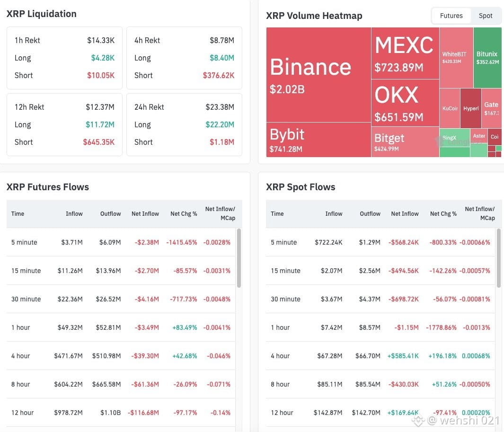Click spot 5 minute net inflow -$568.24K
Image resolution: width=504 pixels, height=432 pixels.
pos(404,242)
